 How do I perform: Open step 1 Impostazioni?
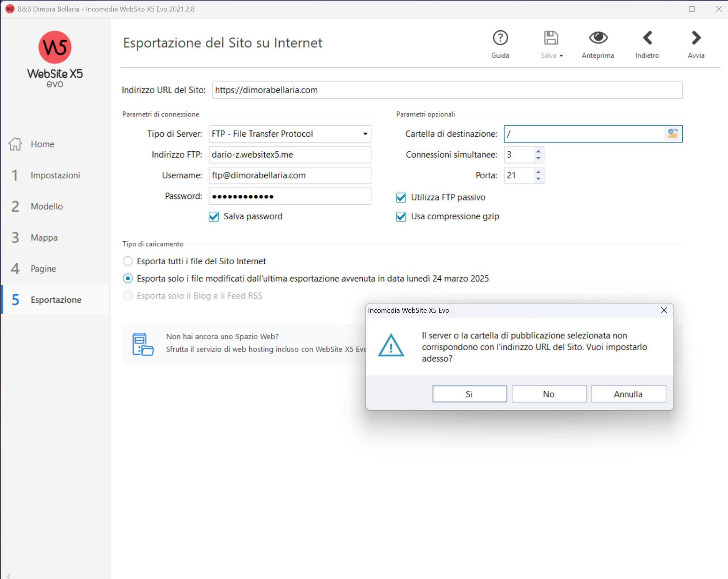tap(55, 175)
